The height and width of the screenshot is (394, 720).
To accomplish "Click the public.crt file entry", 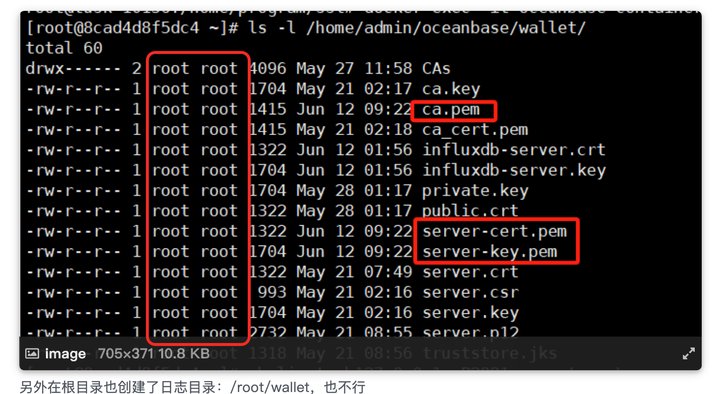I will pyautogui.click(x=470, y=211).
